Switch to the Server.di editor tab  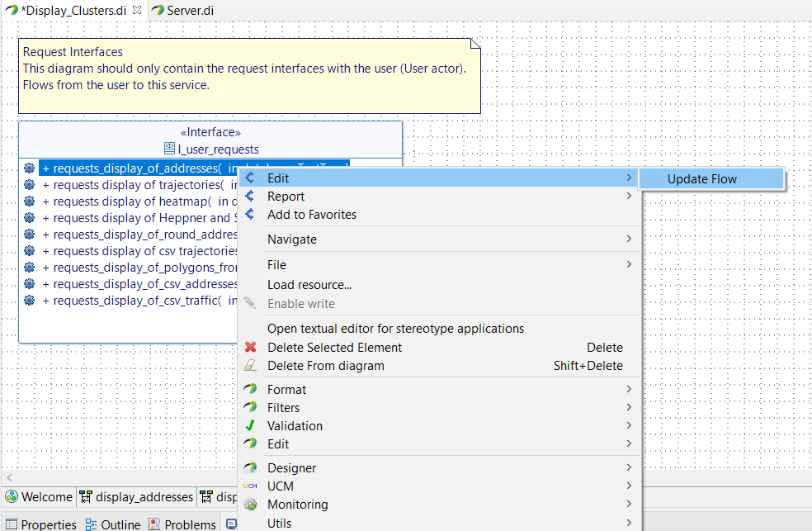click(183, 11)
